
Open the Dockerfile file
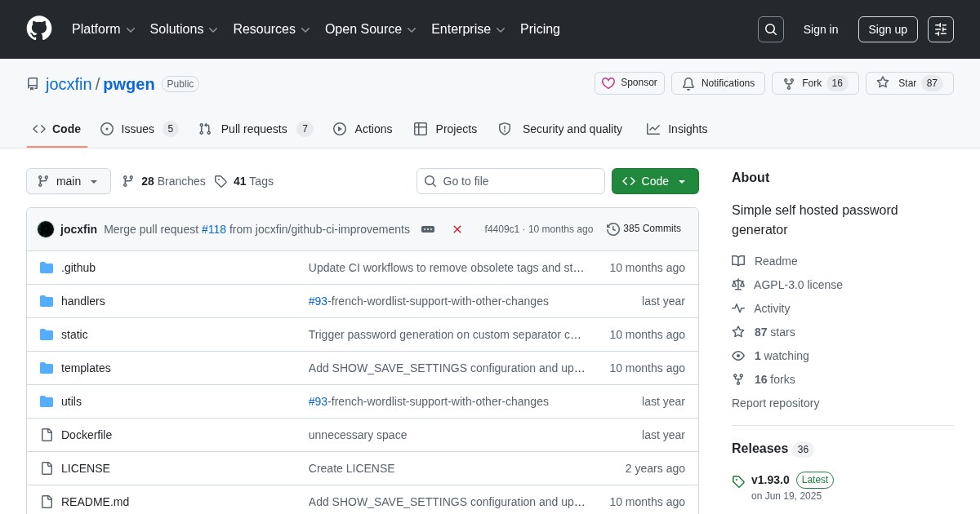[x=87, y=435]
